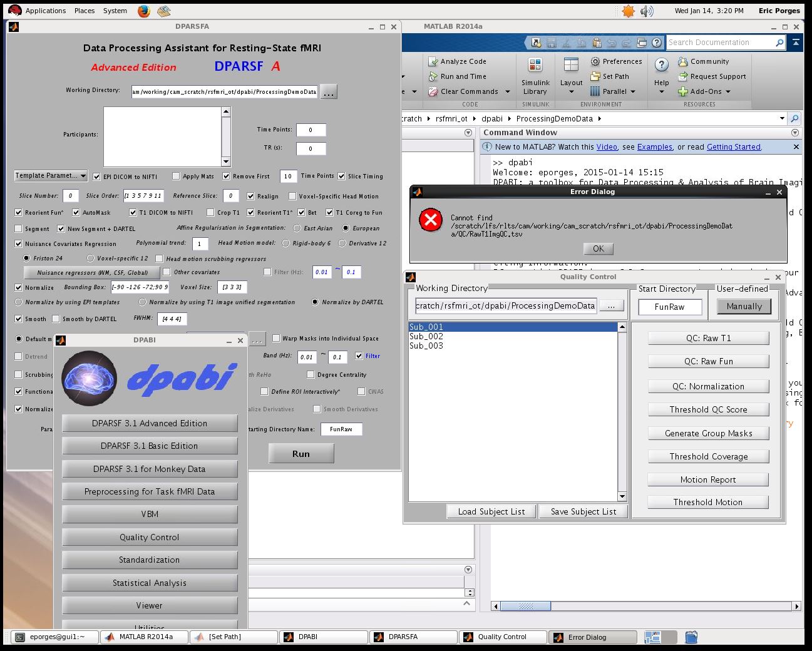
Task: Launch Firefox from the top panel
Action: 144,11
